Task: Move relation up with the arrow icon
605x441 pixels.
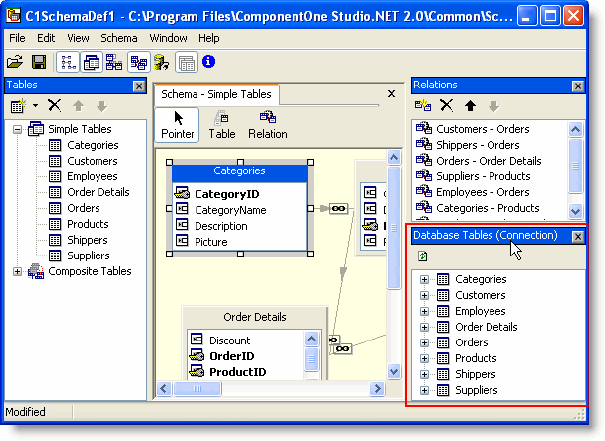Action: click(x=470, y=105)
